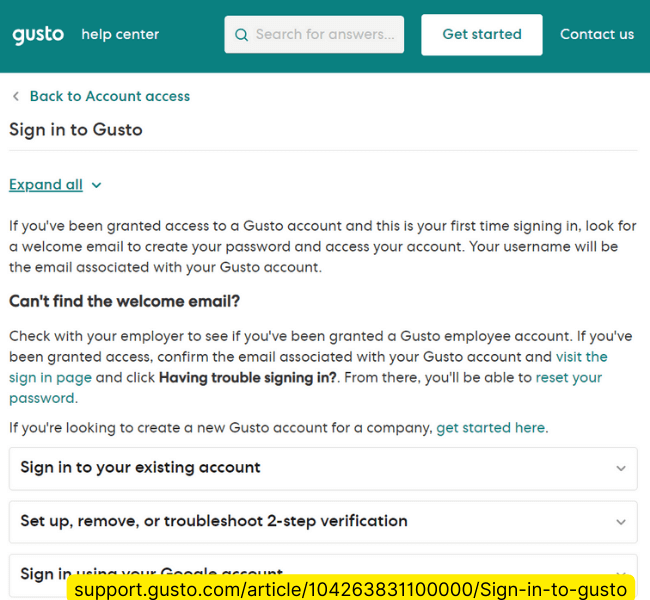Go back to Account access
Viewport: 650px width, 600px height.
(110, 96)
